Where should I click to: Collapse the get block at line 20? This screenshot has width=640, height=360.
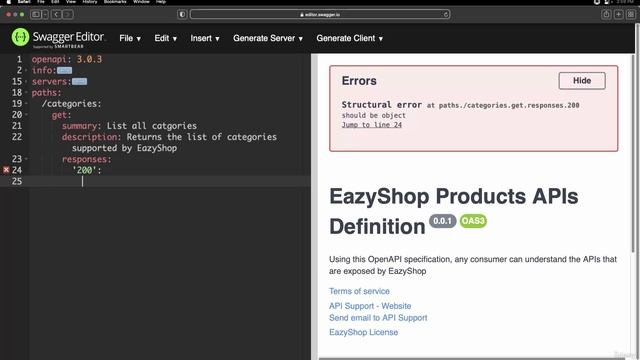[x=26, y=115]
